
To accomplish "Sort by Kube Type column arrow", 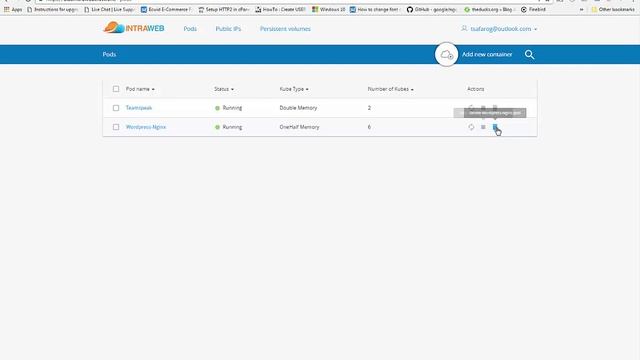I will pyautogui.click(x=307, y=89).
